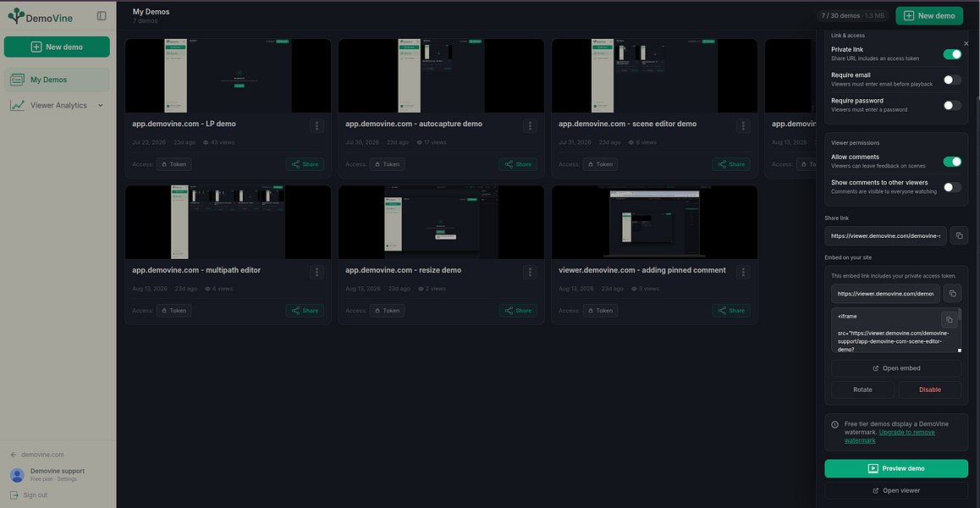Click the iframe embed code box
Viewport: 980px width, 508px height.
tap(896, 330)
